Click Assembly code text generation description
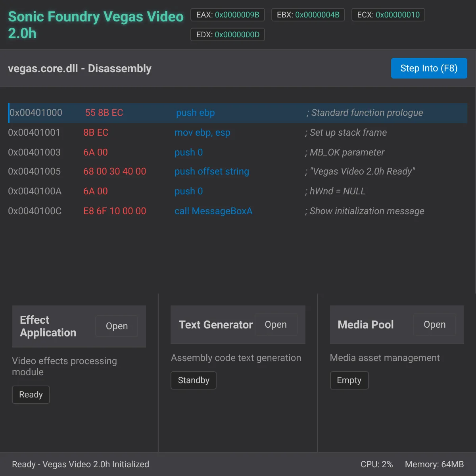 coord(236,358)
